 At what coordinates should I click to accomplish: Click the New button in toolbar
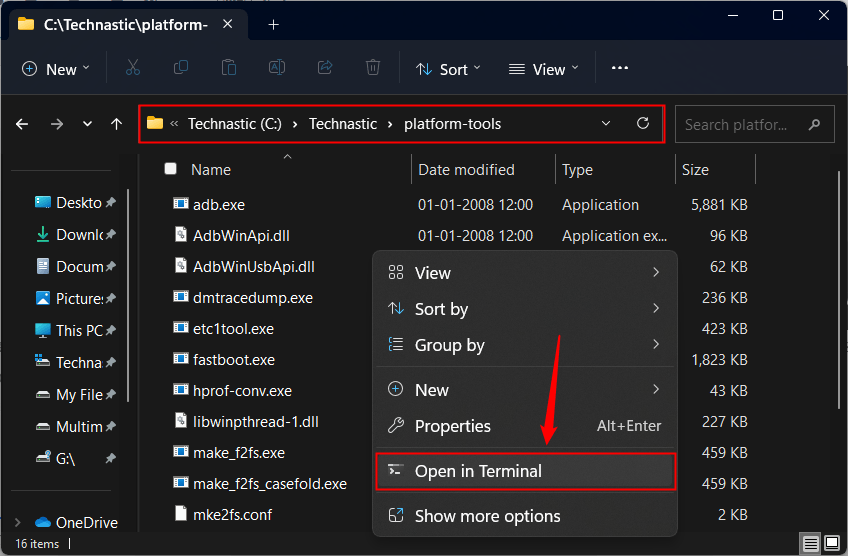point(55,69)
